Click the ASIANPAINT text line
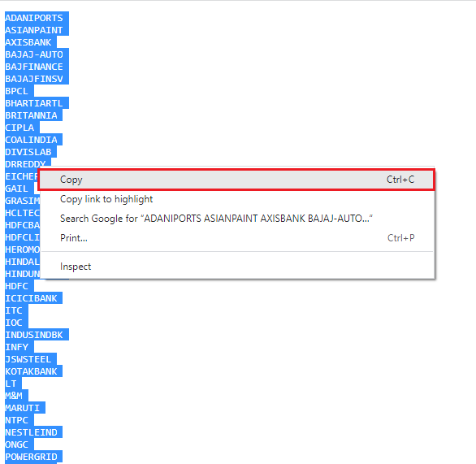 [x=34, y=30]
